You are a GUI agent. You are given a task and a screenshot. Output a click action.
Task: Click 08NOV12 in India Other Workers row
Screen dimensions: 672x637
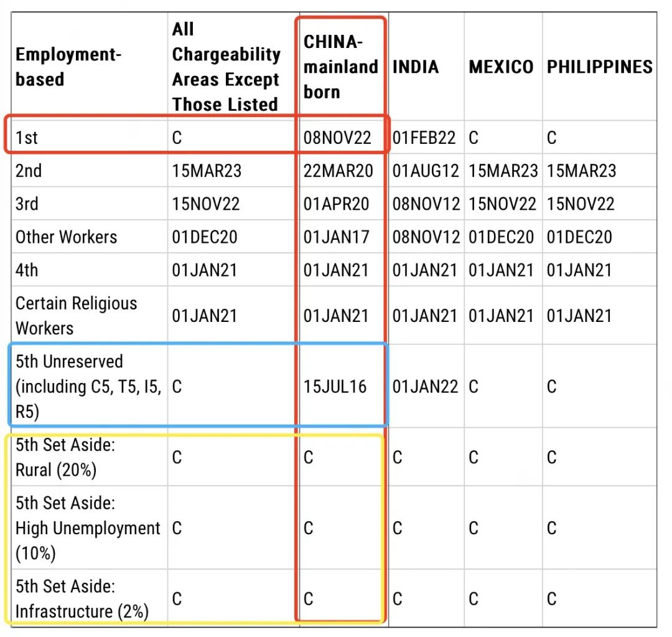(426, 237)
